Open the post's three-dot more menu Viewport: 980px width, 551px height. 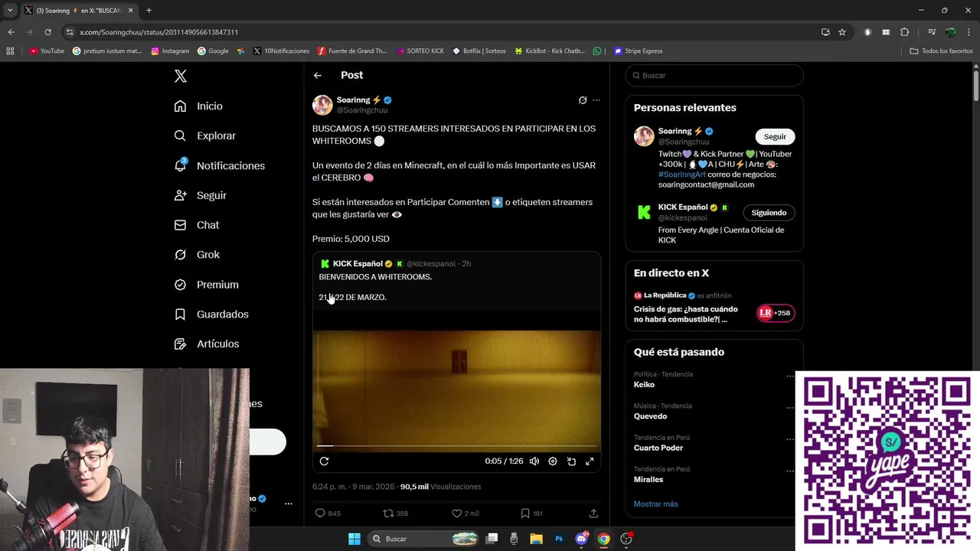(x=596, y=100)
